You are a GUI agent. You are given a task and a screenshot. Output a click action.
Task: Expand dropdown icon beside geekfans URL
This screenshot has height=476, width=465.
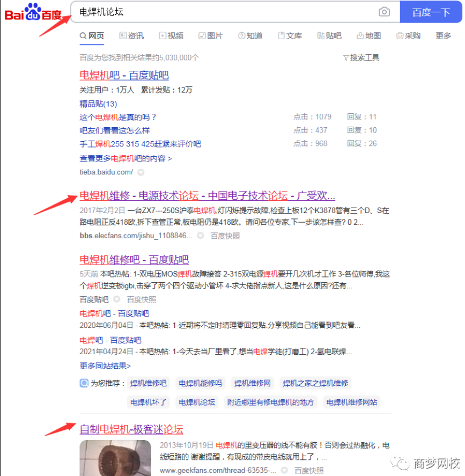point(284,471)
